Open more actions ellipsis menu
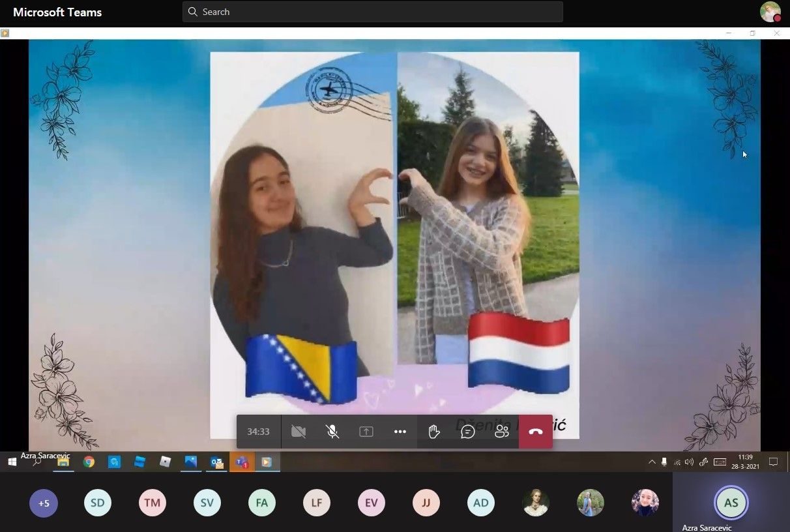This screenshot has height=532, width=790. coord(400,432)
